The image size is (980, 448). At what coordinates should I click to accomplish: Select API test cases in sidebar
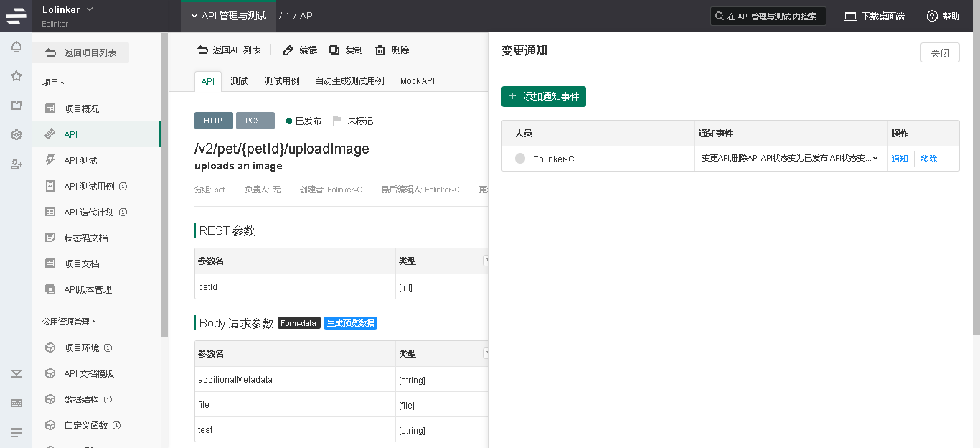pos(89,187)
